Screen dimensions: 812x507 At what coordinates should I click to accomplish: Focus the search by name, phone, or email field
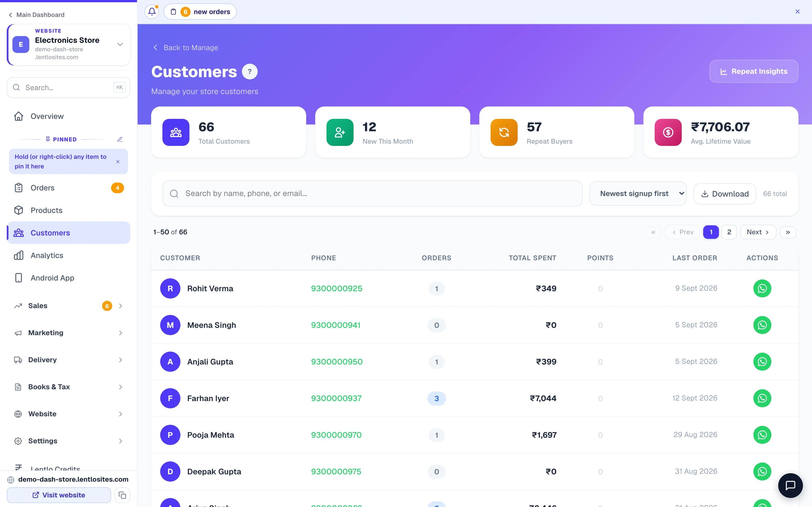click(x=372, y=194)
